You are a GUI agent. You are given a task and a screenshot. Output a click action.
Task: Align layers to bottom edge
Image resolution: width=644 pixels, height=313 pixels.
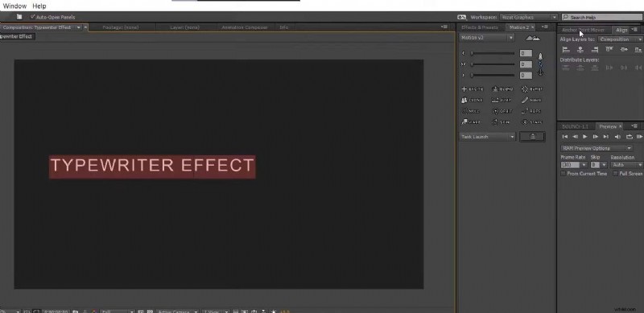(x=638, y=50)
